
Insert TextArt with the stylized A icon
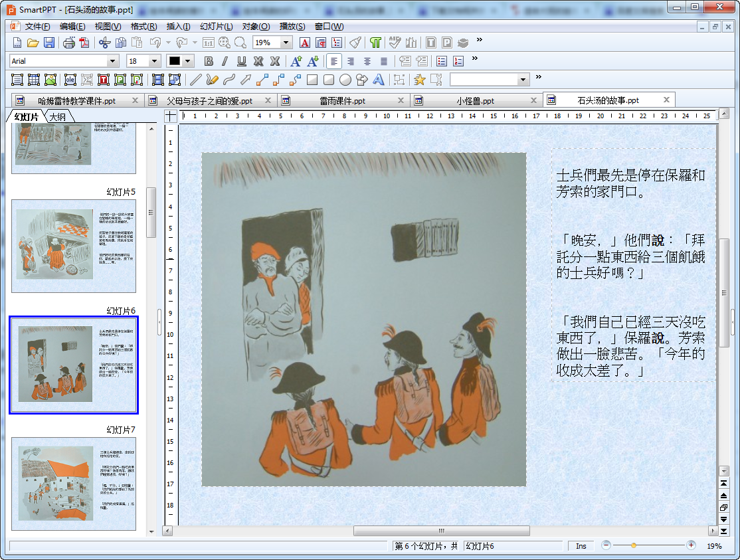379,80
